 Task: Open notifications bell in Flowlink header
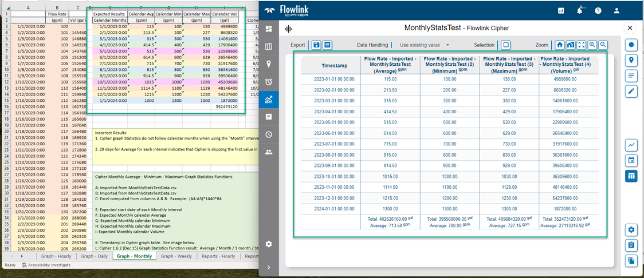tap(580, 10)
